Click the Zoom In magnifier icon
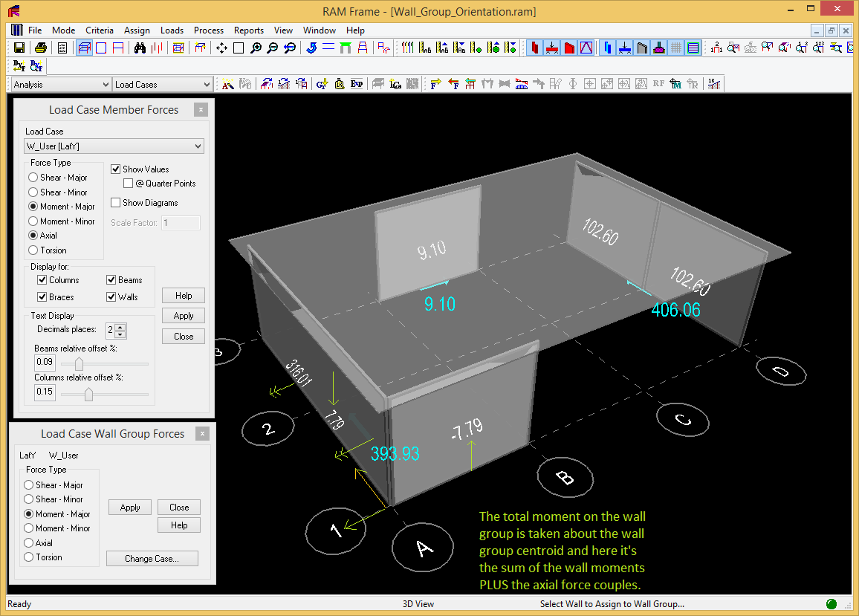This screenshot has width=859, height=616. point(256,48)
